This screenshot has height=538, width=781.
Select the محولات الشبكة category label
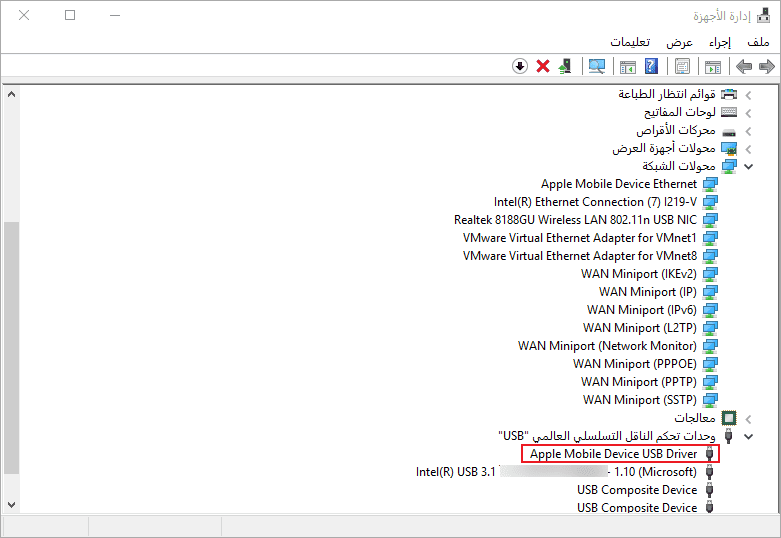tap(678, 166)
